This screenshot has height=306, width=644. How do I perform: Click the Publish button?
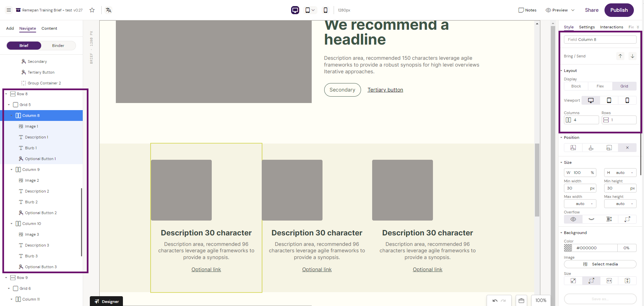619,10
